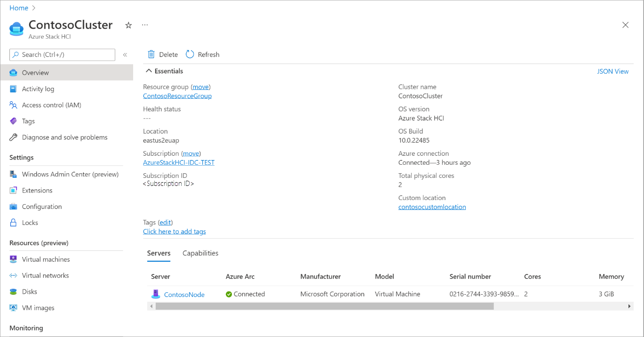Click the Serial number column header
The width and height of the screenshot is (644, 337).
click(470, 277)
